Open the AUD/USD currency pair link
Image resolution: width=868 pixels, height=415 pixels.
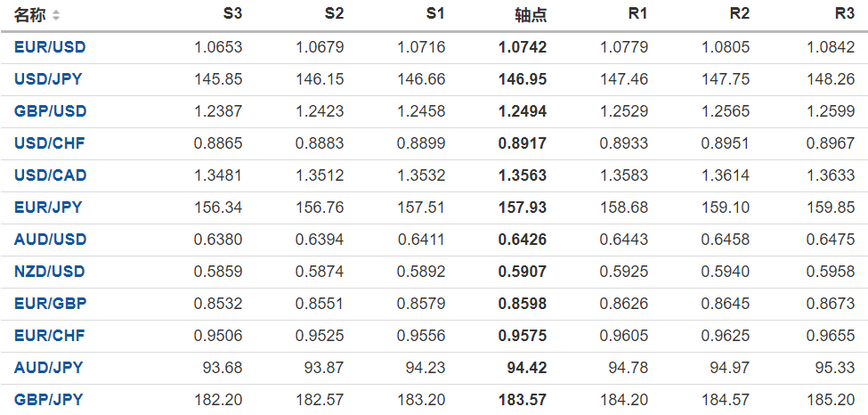pyautogui.click(x=50, y=240)
